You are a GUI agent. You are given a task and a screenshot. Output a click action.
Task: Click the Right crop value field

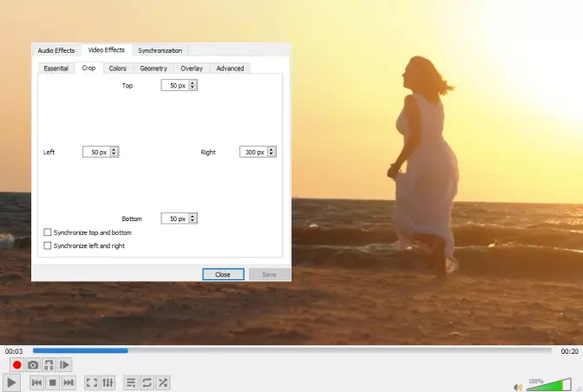coord(253,152)
